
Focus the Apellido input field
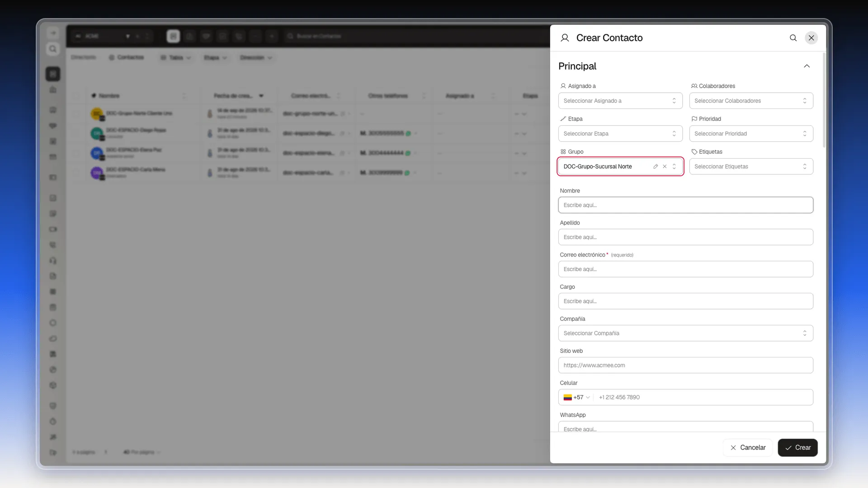685,237
